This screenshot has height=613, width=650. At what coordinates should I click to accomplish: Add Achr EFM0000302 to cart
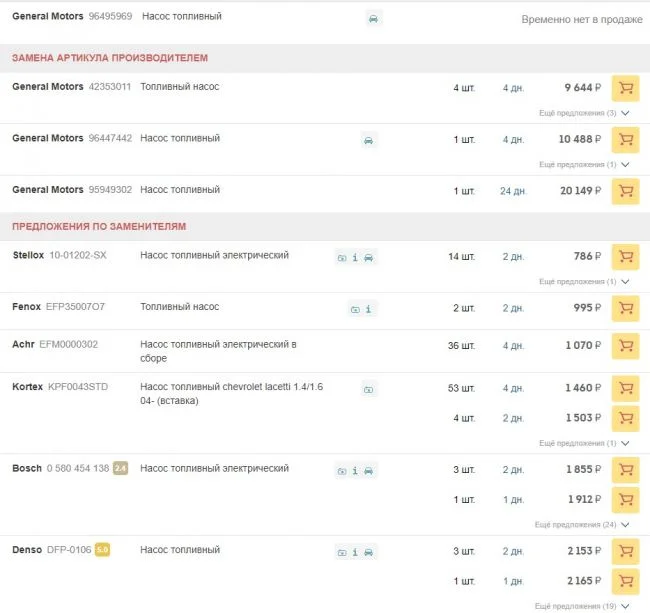pyautogui.click(x=625, y=346)
